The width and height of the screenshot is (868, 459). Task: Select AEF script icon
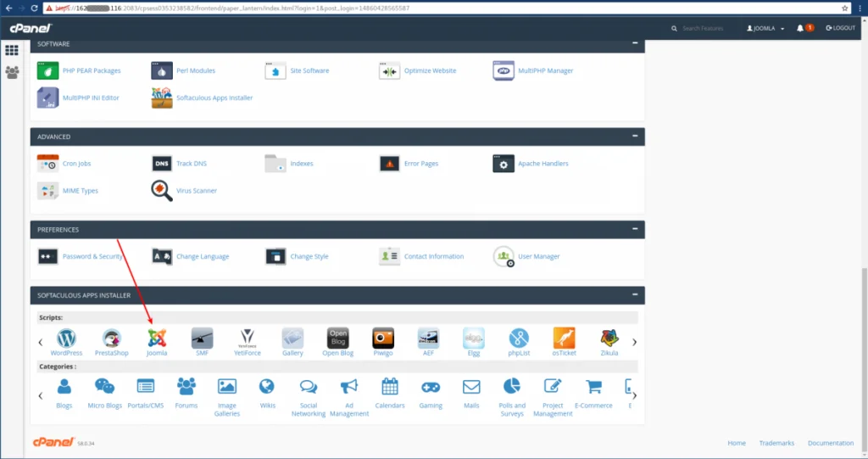pos(428,339)
